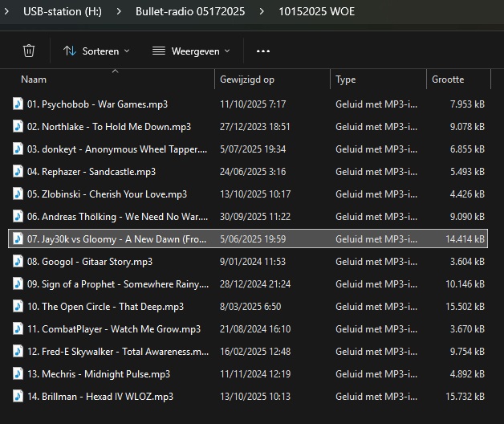The width and height of the screenshot is (504, 424).
Task: Select MP3 icon of 10. The Open Circle
Action: (18, 306)
